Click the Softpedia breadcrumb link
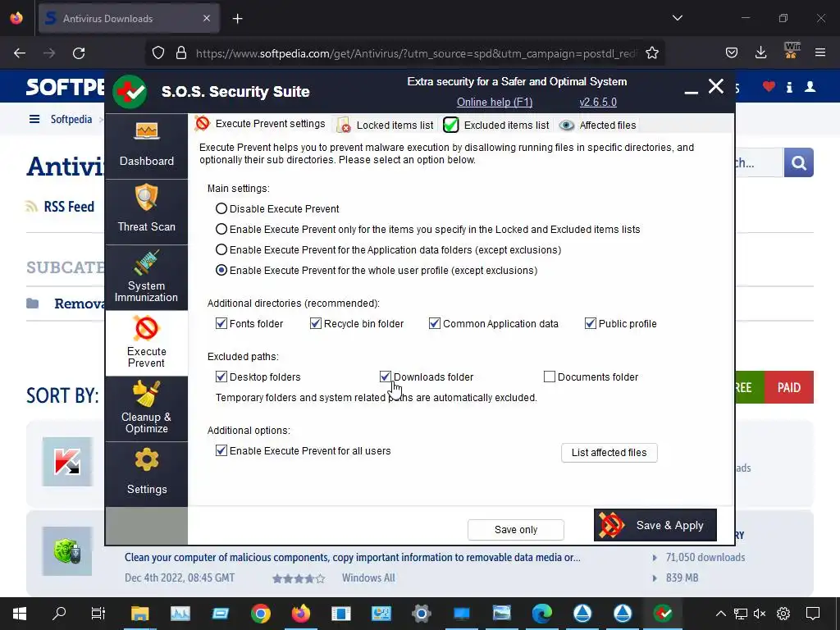 pyautogui.click(x=71, y=119)
